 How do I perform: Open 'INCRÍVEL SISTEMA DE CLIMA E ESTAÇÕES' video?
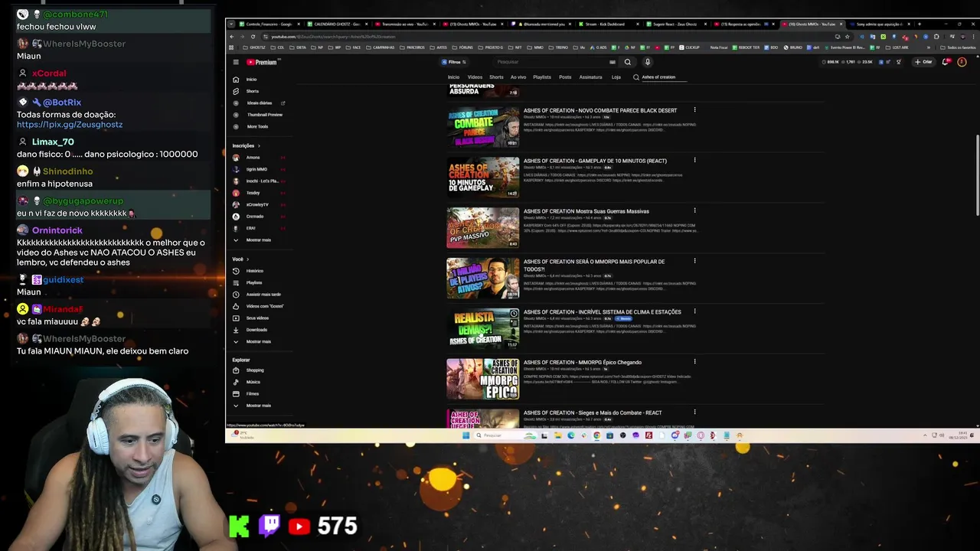(x=602, y=312)
